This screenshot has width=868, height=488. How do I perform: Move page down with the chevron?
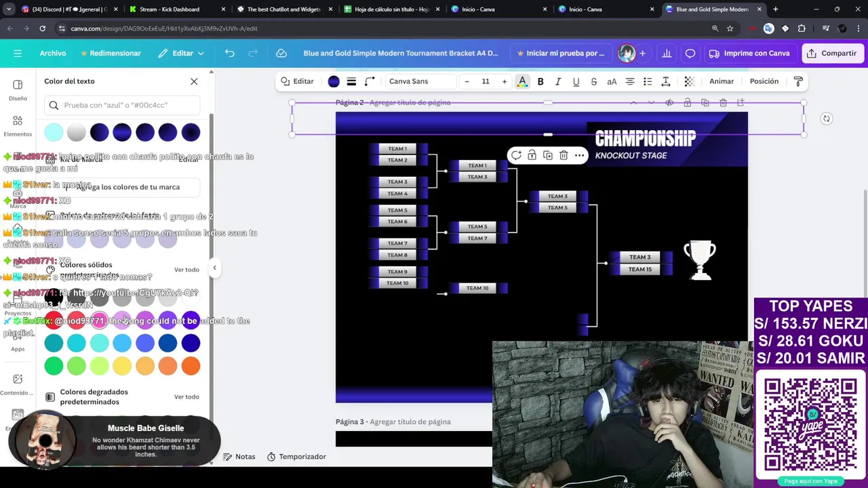(651, 102)
